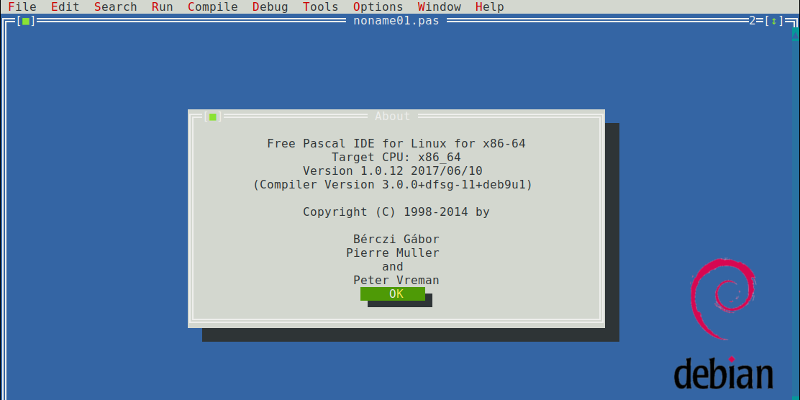Viewport: 800px width, 400px height.
Task: Toggle zoom arrow icon of noname01.pas window
Action: 774,21
